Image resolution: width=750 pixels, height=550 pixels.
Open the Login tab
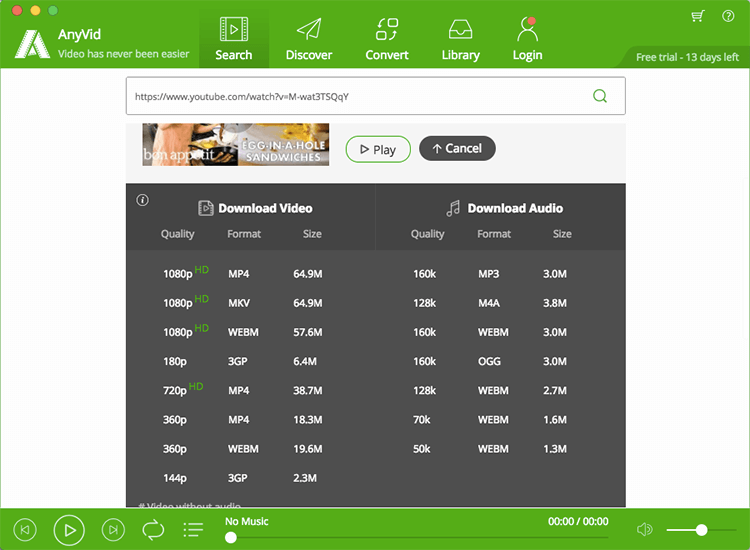(x=527, y=39)
